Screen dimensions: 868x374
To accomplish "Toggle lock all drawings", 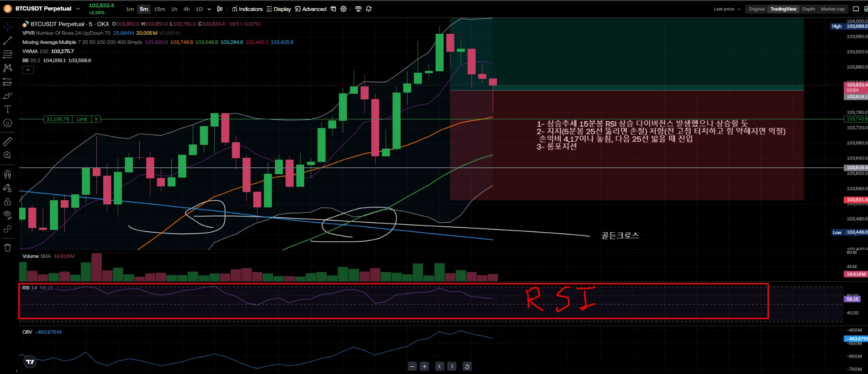I will pyautogui.click(x=8, y=202).
